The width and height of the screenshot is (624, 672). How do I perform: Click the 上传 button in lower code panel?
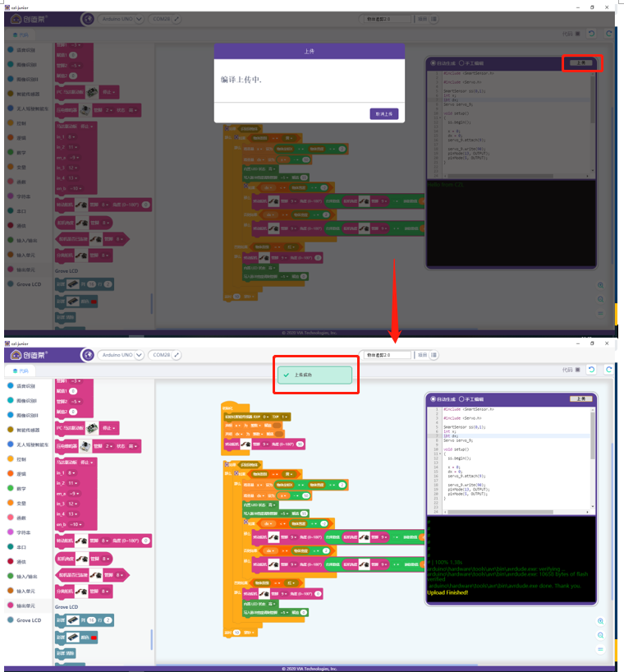point(581,398)
